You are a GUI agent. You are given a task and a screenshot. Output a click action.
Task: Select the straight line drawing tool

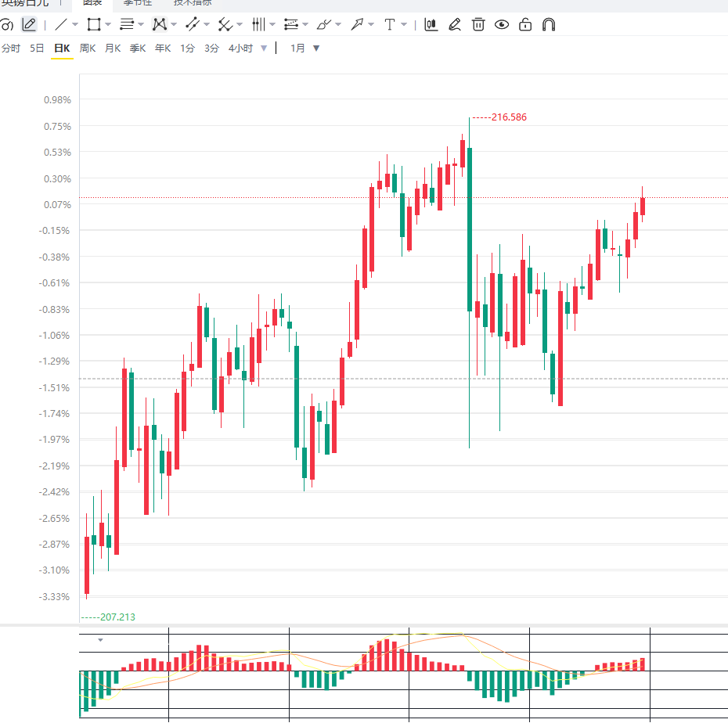click(x=61, y=24)
